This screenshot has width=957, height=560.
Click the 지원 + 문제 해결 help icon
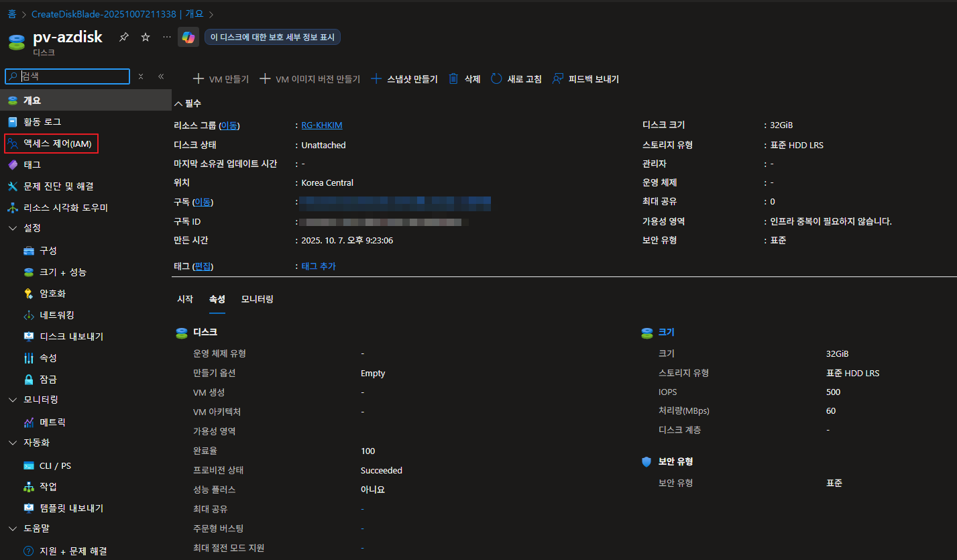click(x=29, y=551)
